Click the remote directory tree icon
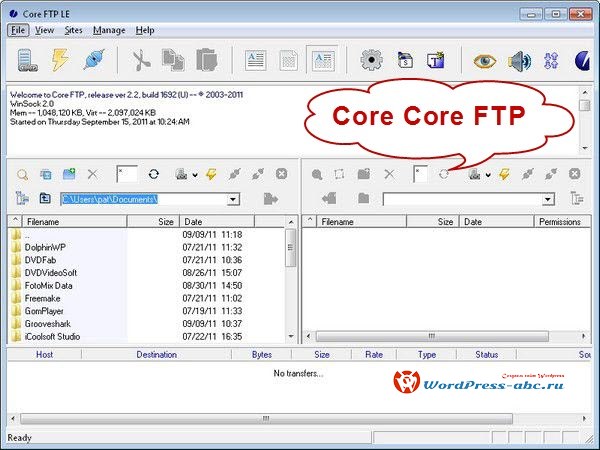 tap(577, 198)
